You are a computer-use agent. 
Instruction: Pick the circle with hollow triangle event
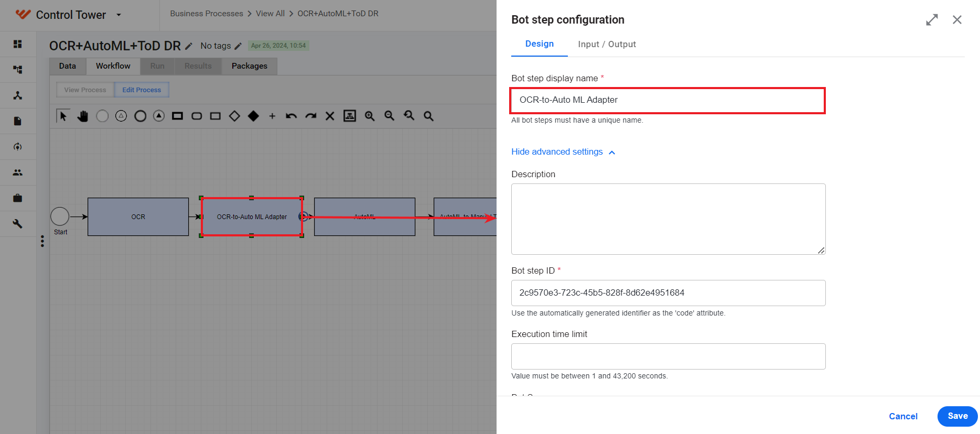121,116
